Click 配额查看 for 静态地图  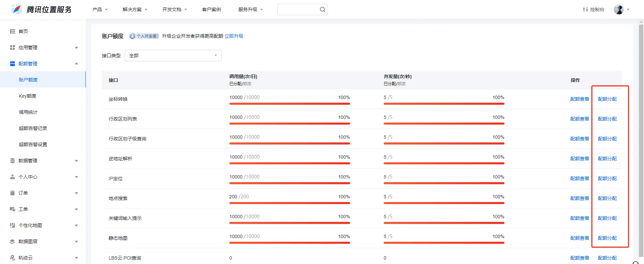pyautogui.click(x=580, y=238)
